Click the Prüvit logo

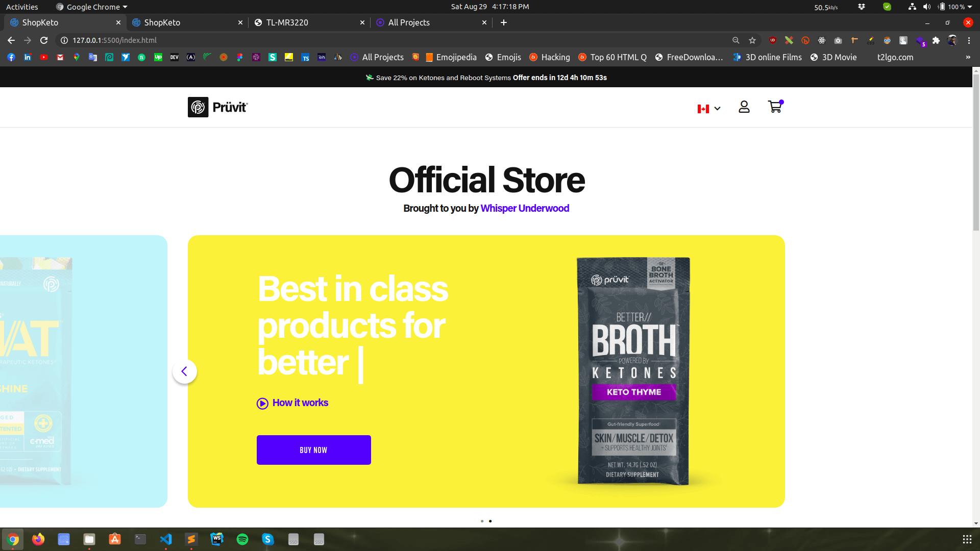[217, 107]
